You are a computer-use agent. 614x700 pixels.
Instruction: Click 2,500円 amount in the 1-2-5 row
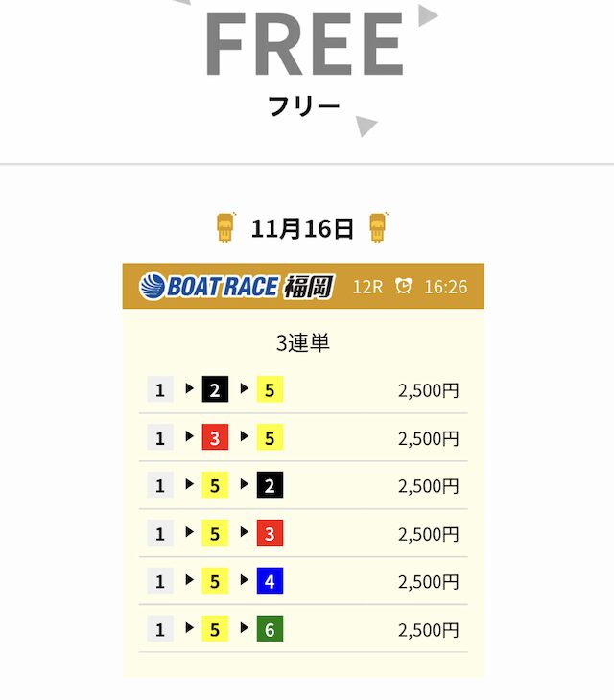(429, 390)
